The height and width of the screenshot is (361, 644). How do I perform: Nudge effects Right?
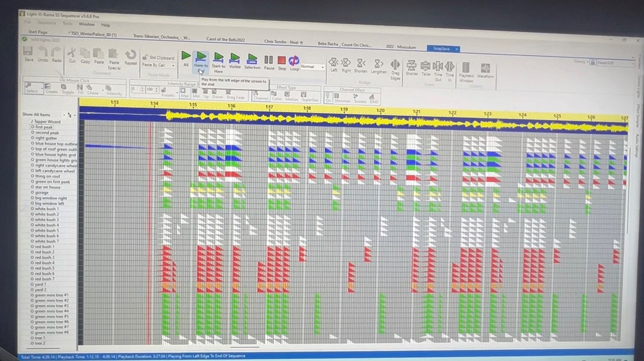pyautogui.click(x=346, y=65)
